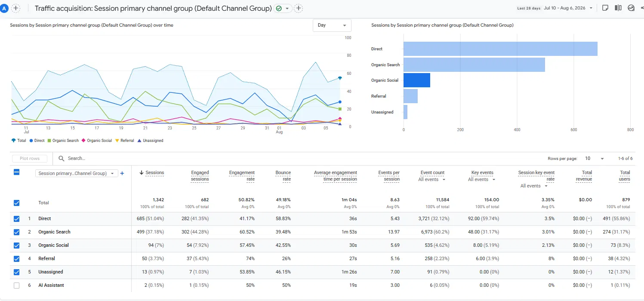Open the Day granularity dropdown
The height and width of the screenshot is (301, 644).
pyautogui.click(x=332, y=25)
